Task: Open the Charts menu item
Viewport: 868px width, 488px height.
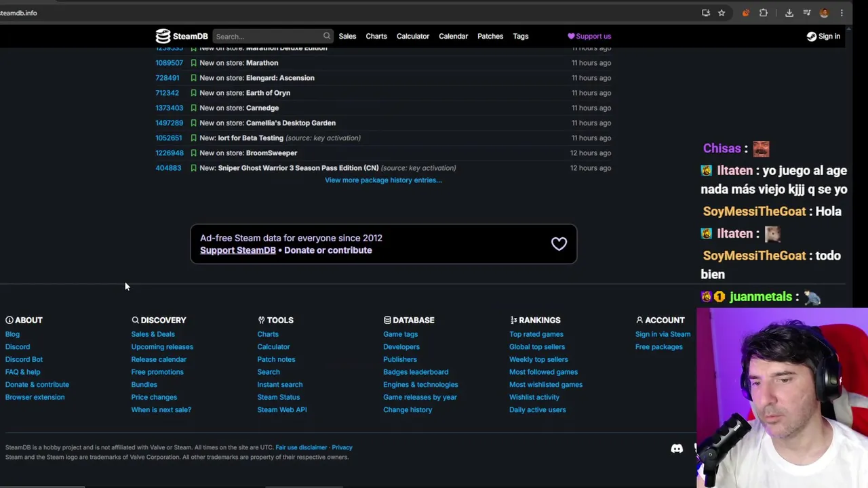Action: coord(376,36)
